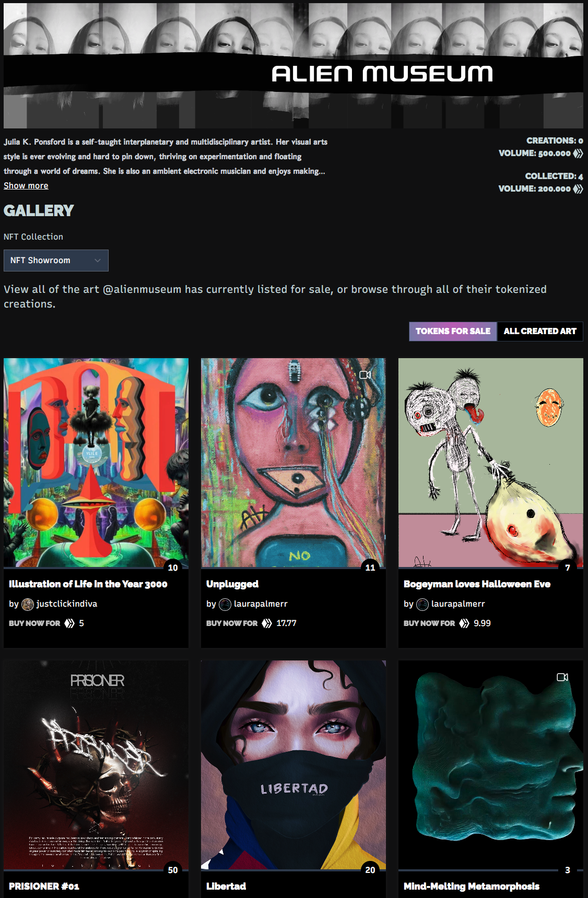
Task: Open the justclickindiva artist link
Action: click(67, 604)
